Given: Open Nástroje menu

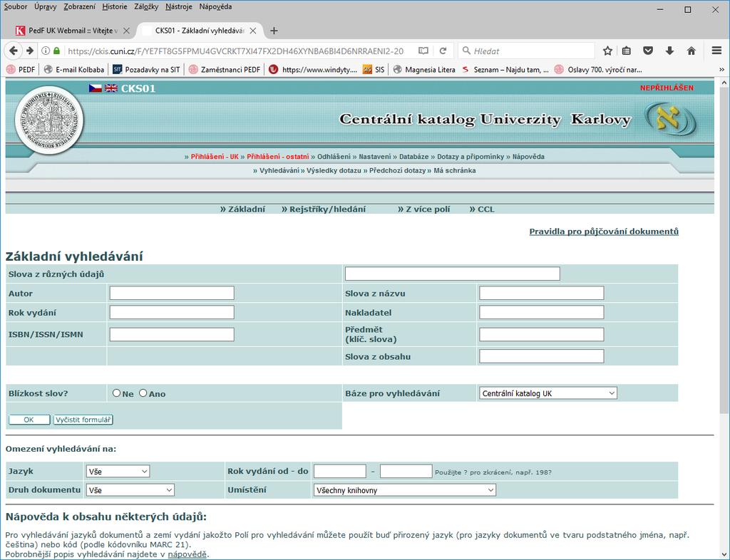Looking at the screenshot, I should 179,6.
